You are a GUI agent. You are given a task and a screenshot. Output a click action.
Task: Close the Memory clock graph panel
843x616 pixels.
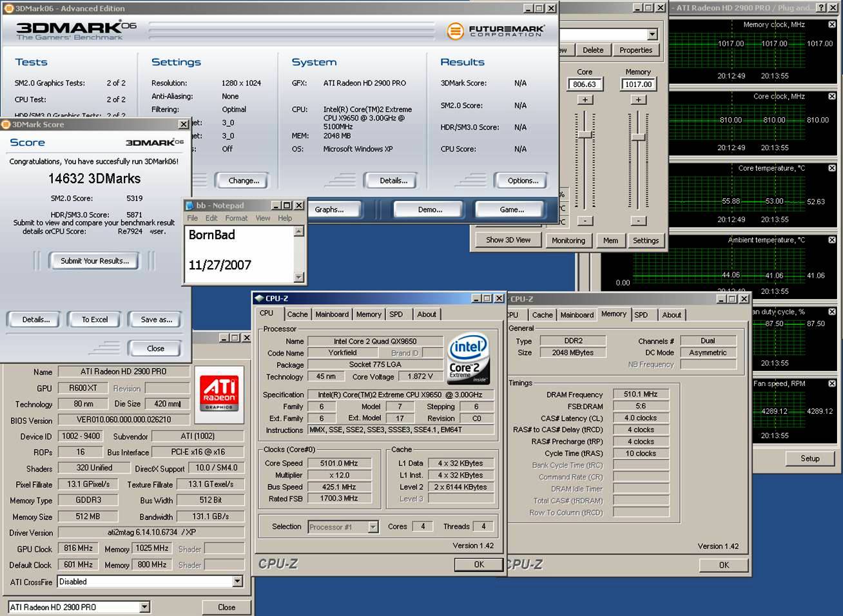pyautogui.click(x=831, y=24)
